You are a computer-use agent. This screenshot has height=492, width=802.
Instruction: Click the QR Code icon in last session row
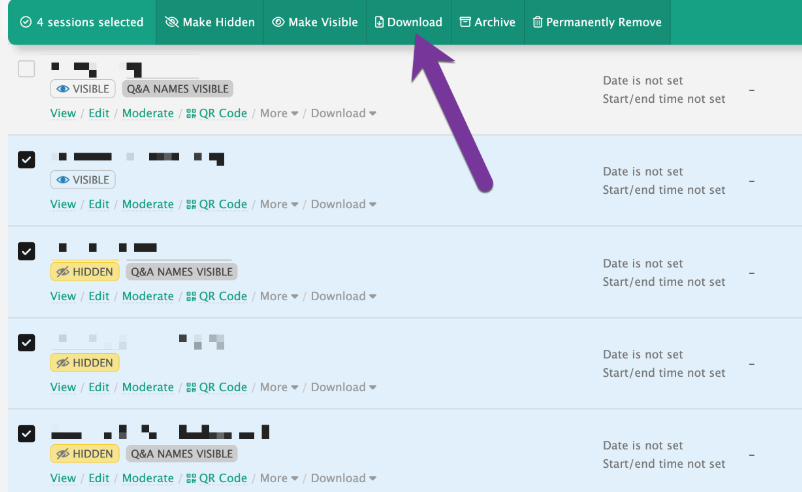(191, 478)
